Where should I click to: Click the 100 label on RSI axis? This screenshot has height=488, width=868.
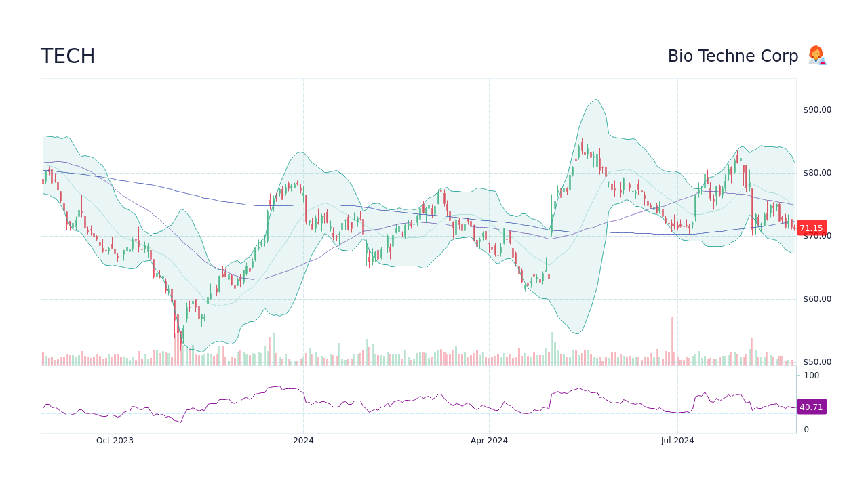[x=812, y=375]
